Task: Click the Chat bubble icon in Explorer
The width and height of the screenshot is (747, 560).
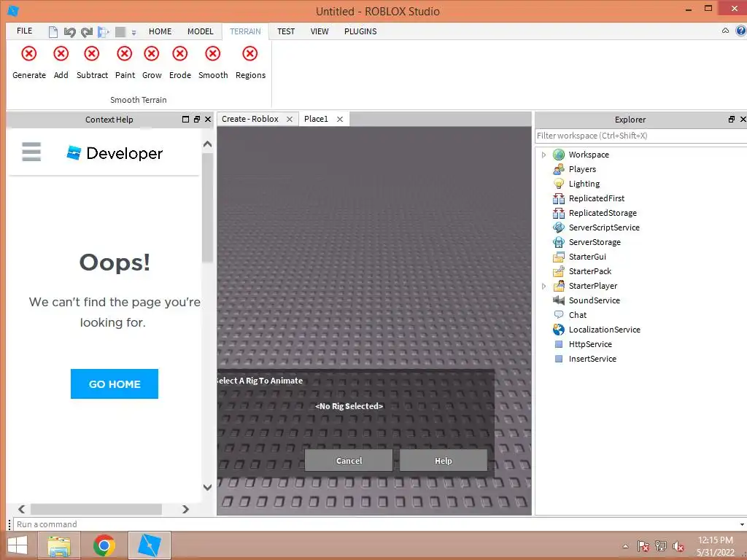Action: pyautogui.click(x=559, y=315)
